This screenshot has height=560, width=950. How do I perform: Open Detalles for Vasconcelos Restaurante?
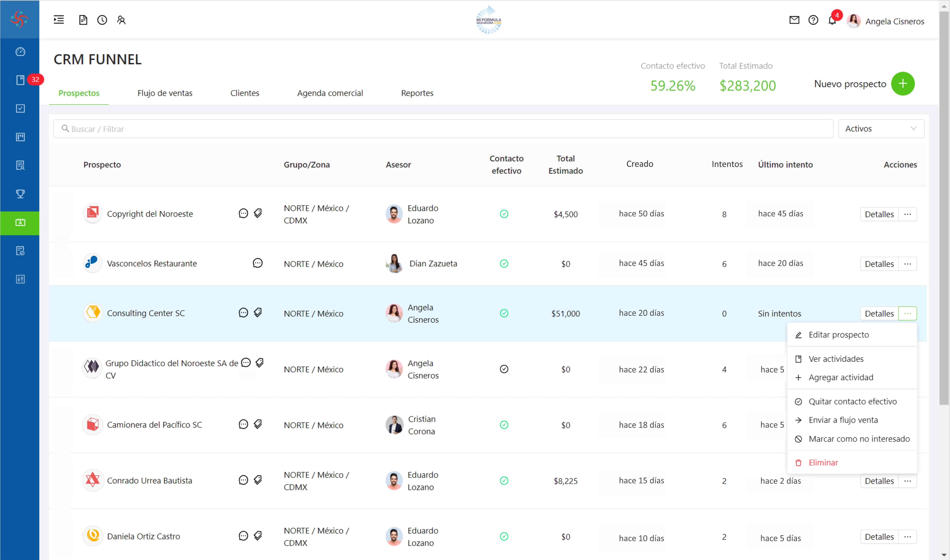coord(879,264)
